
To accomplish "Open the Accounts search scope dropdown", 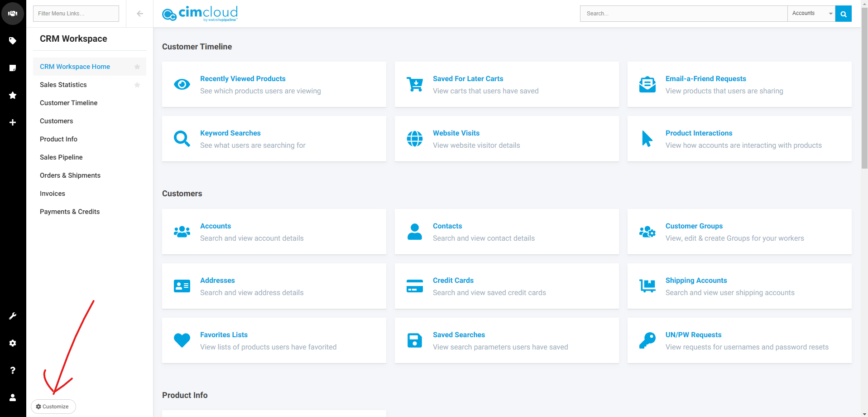I will tap(811, 14).
